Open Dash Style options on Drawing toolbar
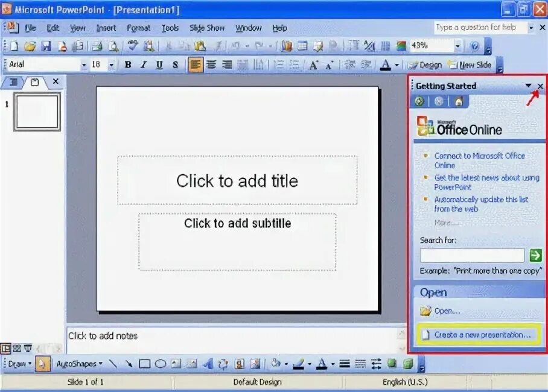Screen dimensions: 548x392 point(360,364)
